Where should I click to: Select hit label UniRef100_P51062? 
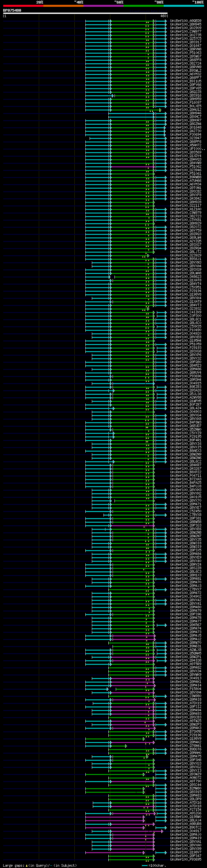(x=186, y=167)
